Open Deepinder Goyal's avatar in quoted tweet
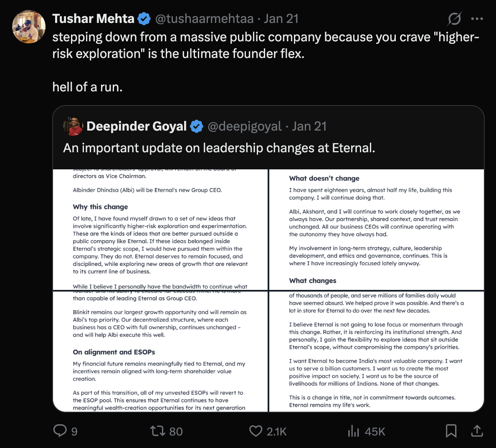 pos(73,126)
